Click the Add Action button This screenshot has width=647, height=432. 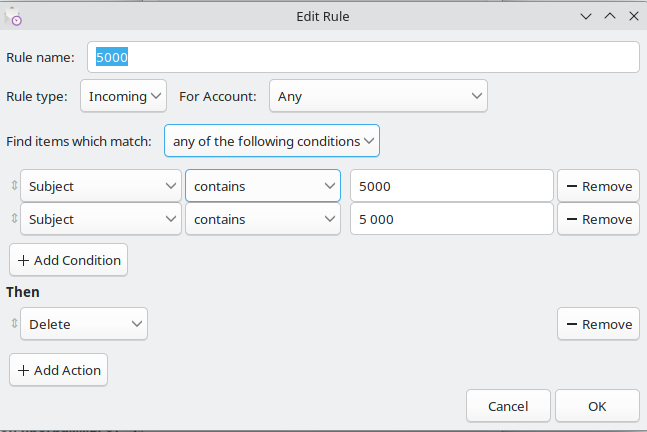click(x=59, y=370)
